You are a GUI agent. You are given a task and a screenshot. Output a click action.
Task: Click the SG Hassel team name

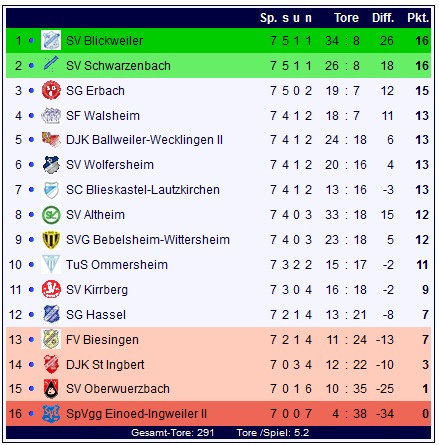point(96,315)
